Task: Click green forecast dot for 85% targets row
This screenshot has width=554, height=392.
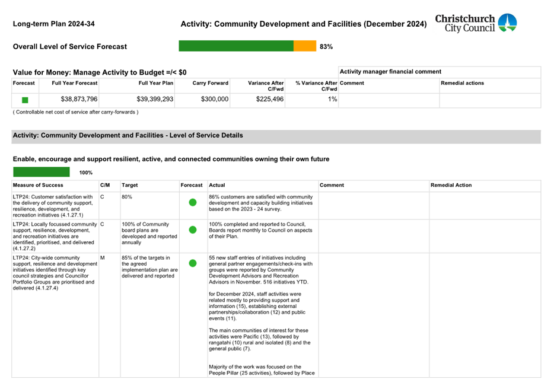Action: tap(192, 263)
